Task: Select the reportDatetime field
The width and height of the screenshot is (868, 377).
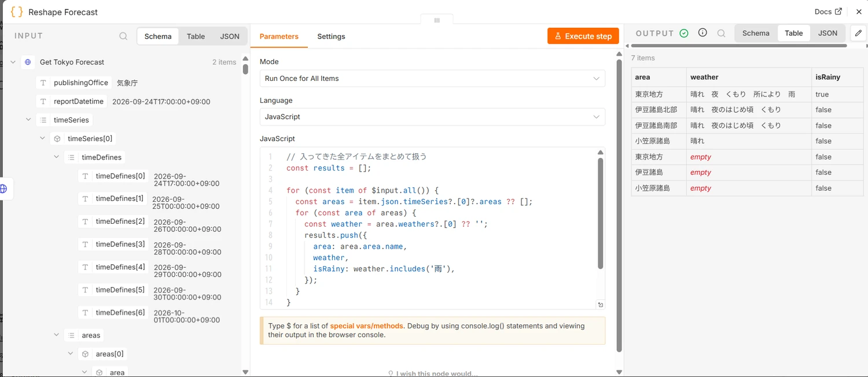Action: pos(71,101)
